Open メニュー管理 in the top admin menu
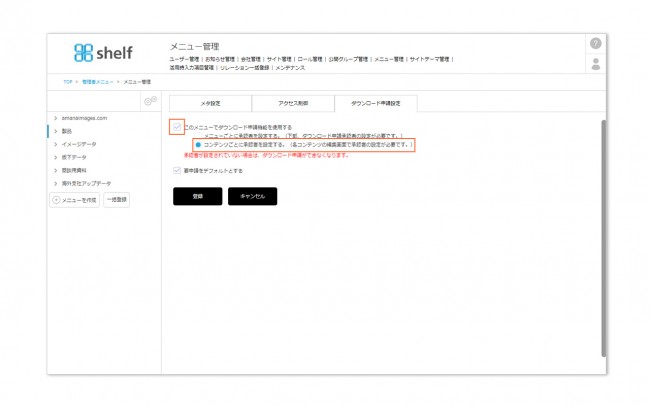Viewport: 650px width, 406px height. point(389,59)
